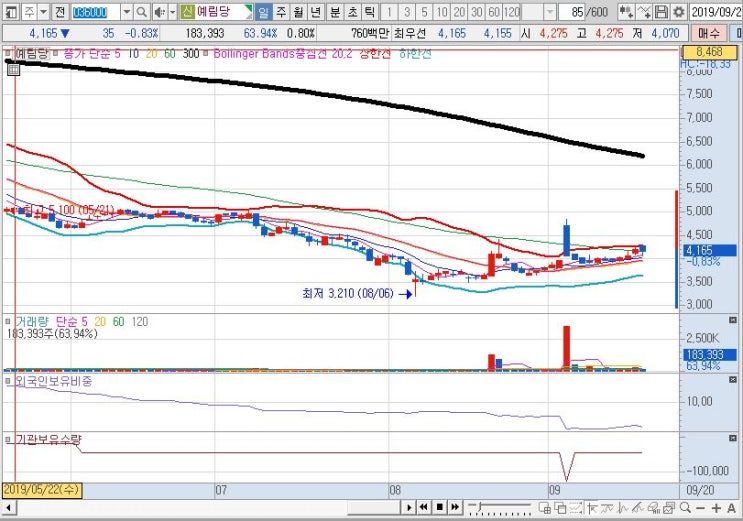743x521 pixels.
Task: Click the date field 2019/09/2
Action: [716, 12]
